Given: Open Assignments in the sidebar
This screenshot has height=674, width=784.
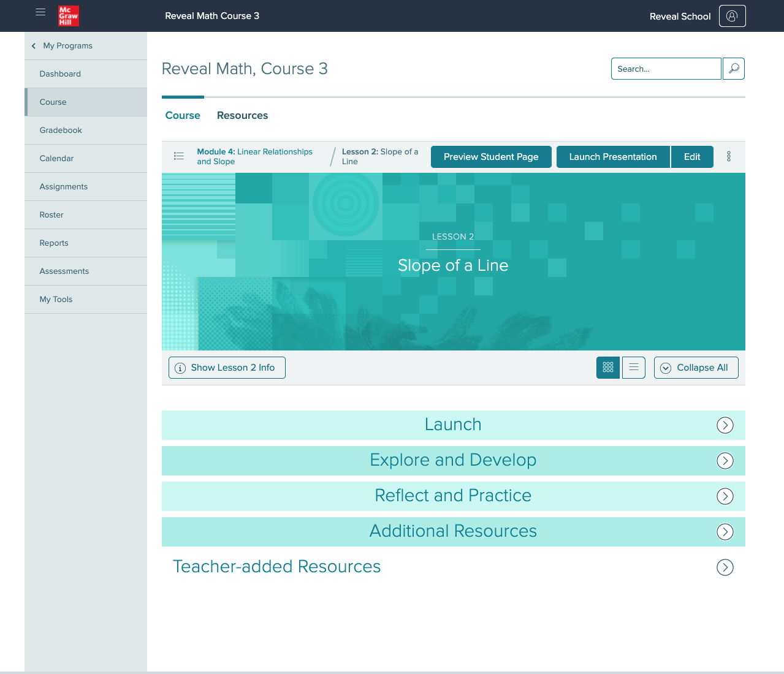Looking at the screenshot, I should pos(86,187).
